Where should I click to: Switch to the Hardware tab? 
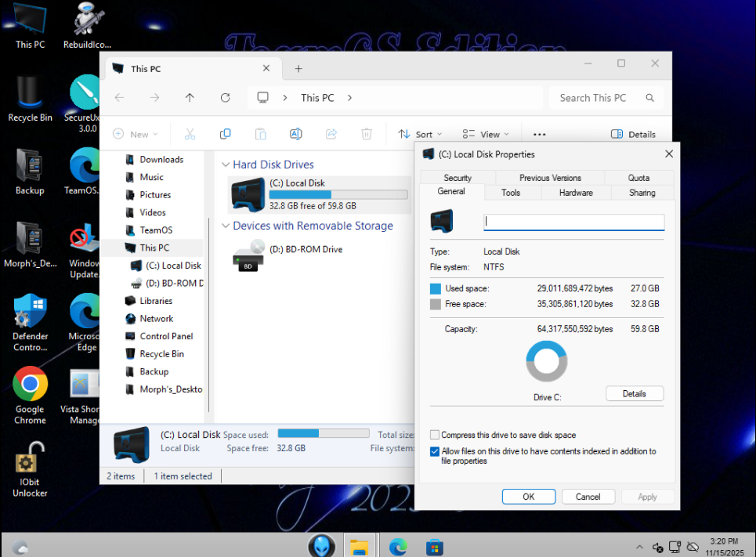click(x=575, y=193)
